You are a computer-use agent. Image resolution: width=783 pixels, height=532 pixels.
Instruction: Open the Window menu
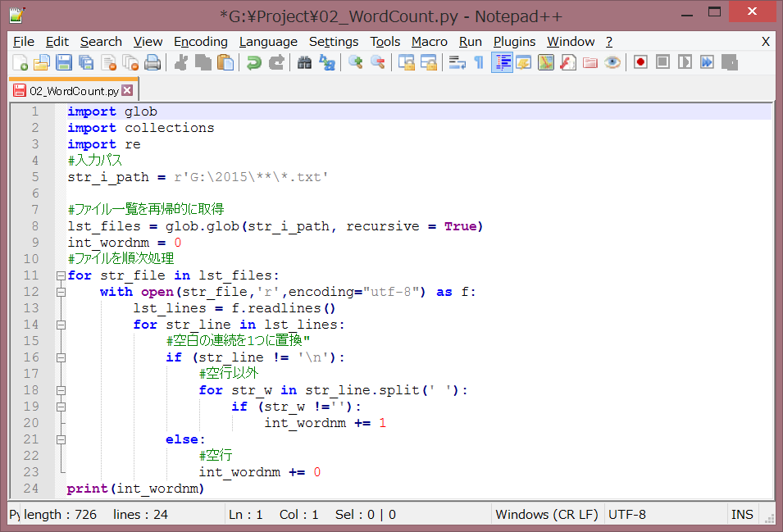(571, 42)
